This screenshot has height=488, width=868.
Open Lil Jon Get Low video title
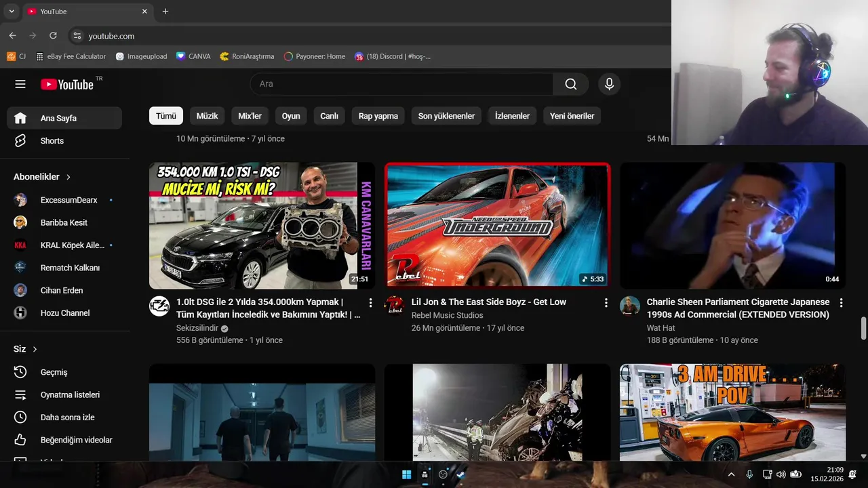tap(489, 302)
